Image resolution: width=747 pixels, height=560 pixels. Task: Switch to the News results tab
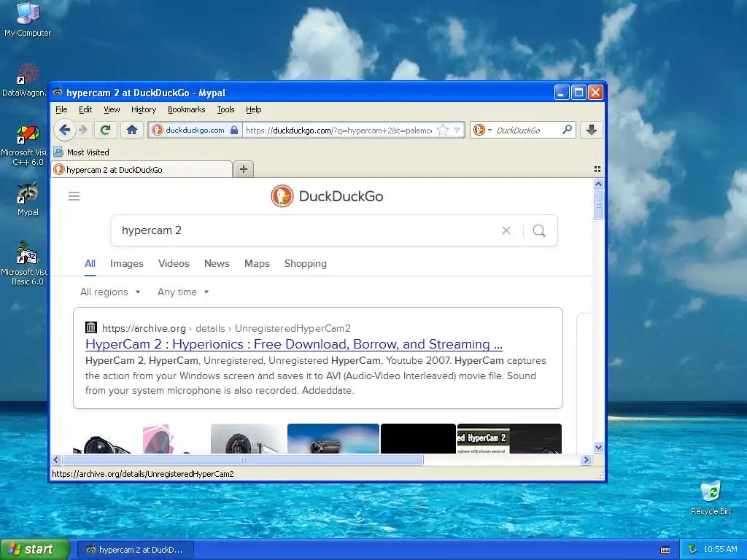click(x=217, y=264)
